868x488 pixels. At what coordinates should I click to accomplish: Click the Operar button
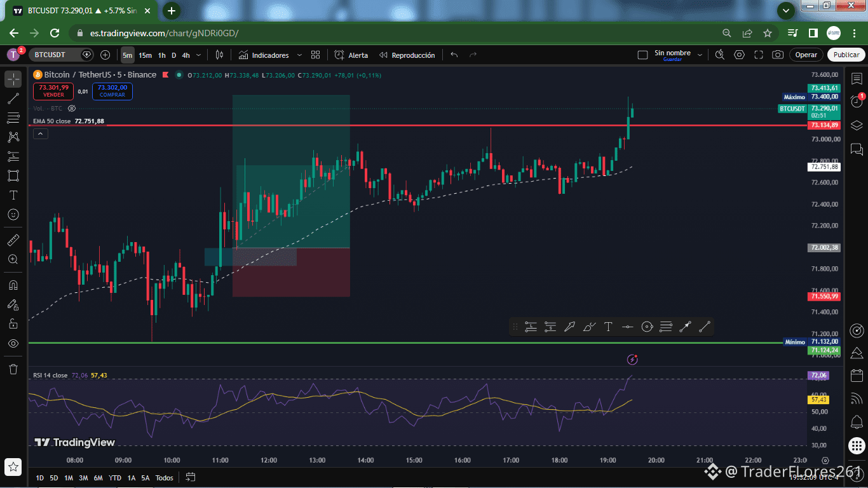click(806, 55)
